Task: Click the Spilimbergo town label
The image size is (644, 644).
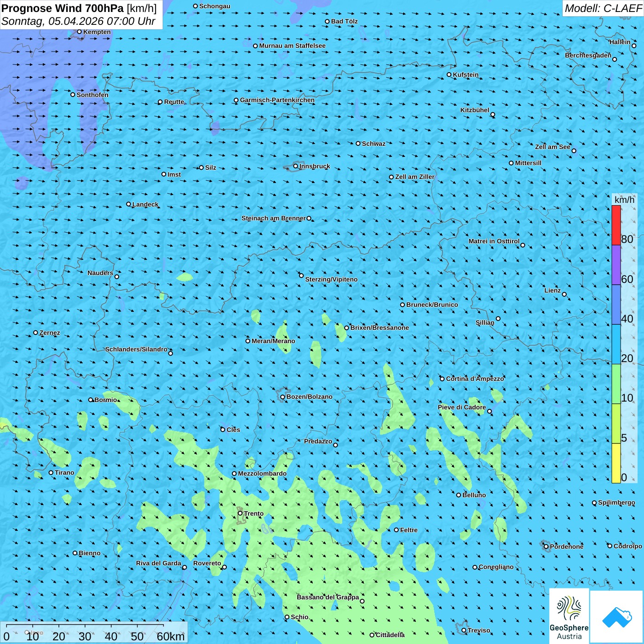Action: [616, 502]
